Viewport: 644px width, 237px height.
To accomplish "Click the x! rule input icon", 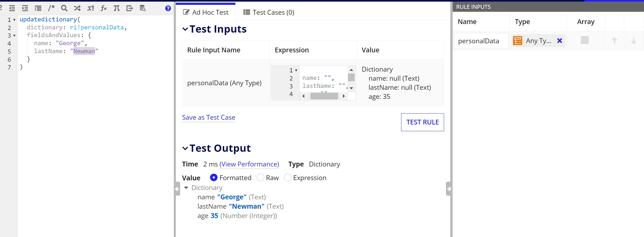I will pos(90,8).
